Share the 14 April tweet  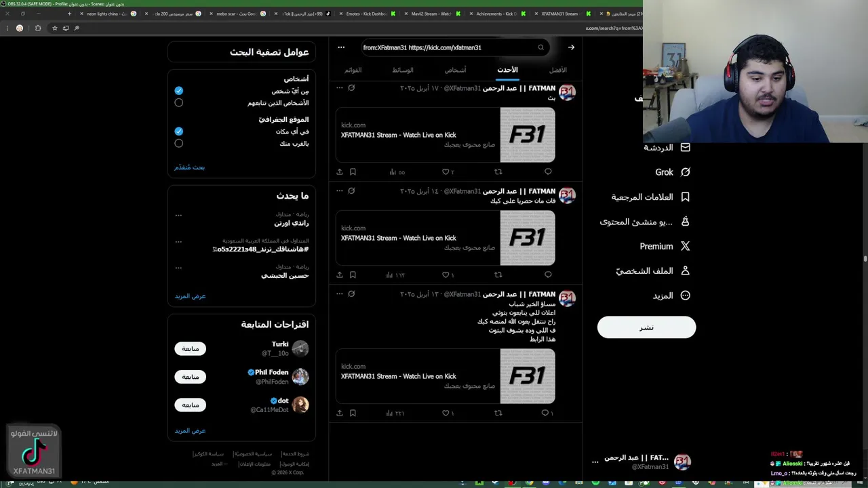pyautogui.click(x=340, y=274)
